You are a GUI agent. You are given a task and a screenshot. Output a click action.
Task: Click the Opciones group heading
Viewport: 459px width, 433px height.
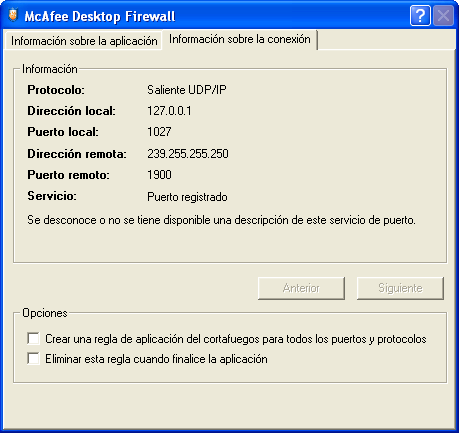[x=45, y=313]
